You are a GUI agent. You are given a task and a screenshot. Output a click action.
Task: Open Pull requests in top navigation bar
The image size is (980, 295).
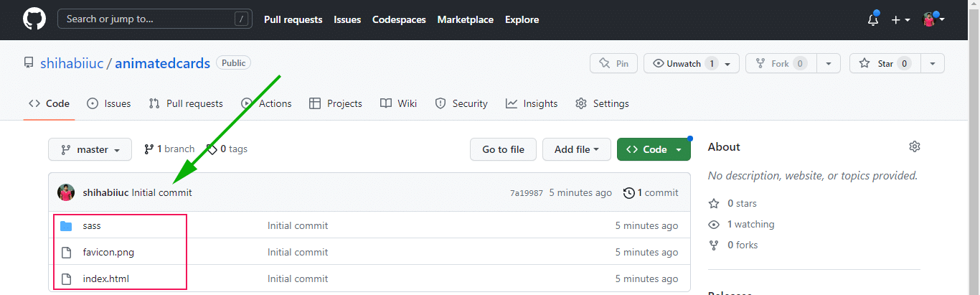[293, 19]
